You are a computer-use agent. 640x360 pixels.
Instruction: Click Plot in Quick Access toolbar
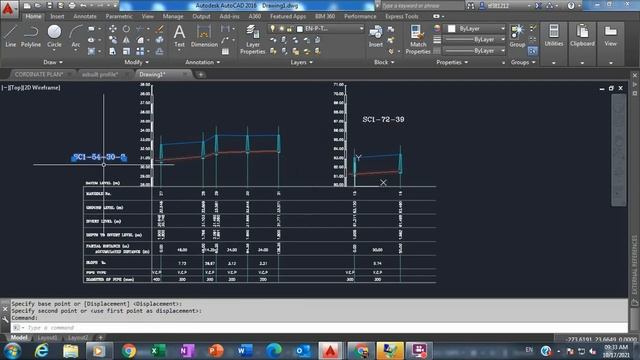tap(72, 6)
